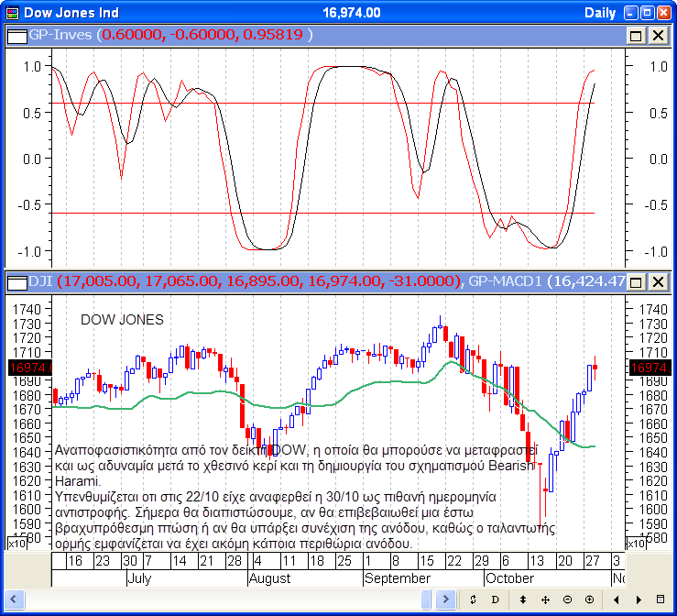Click the vertical rescale double-arrow icon
This screenshot has height=616, width=677.
tap(522, 599)
